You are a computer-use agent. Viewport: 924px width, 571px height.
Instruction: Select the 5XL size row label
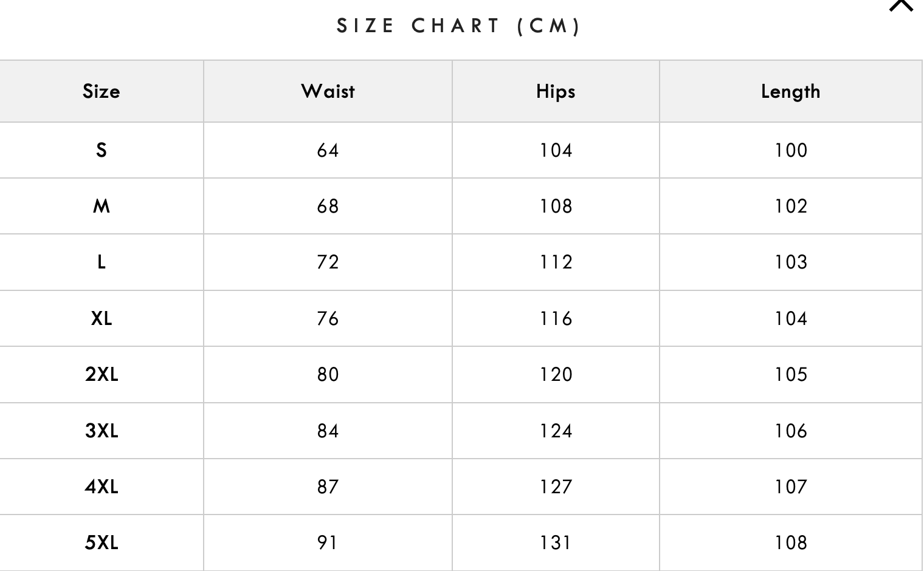pos(102,542)
